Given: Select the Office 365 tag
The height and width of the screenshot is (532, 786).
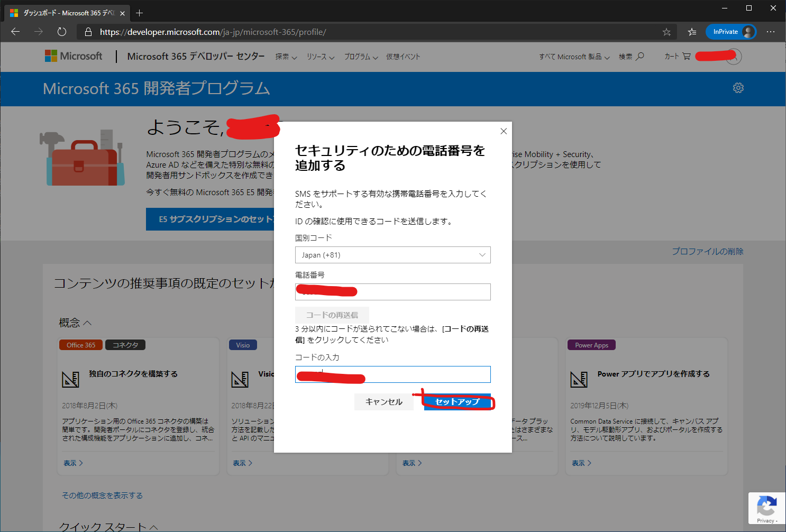Looking at the screenshot, I should tap(81, 345).
